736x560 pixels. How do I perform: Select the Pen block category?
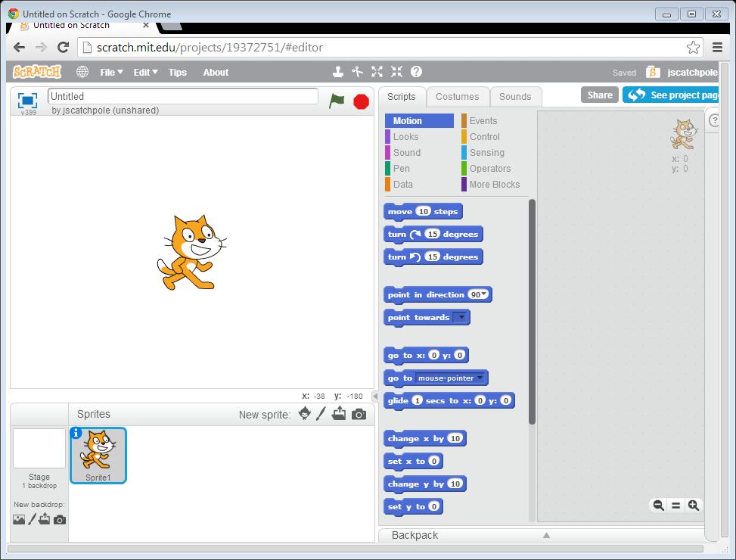point(402,169)
